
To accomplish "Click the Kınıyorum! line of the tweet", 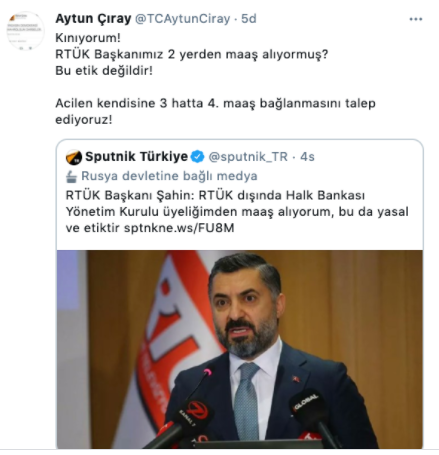I will click(x=88, y=38).
